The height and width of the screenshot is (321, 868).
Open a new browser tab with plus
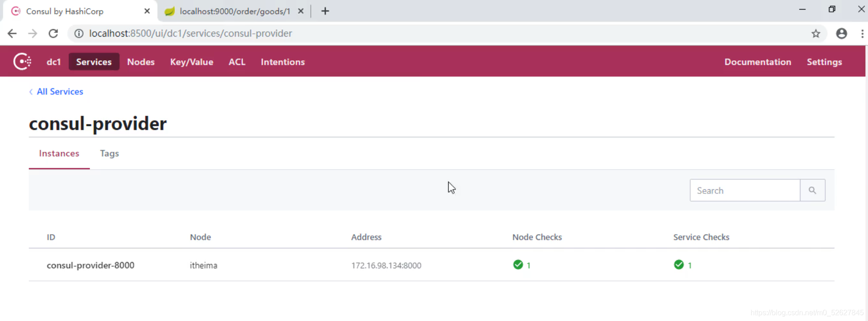tap(325, 11)
